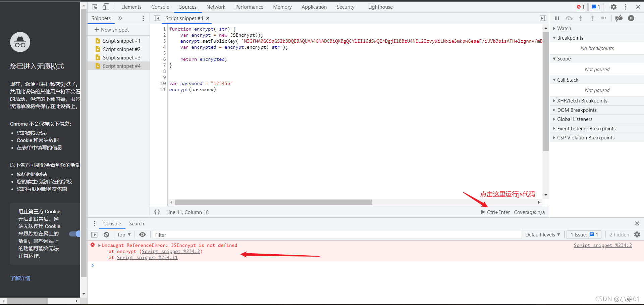Switch to the Network tab
This screenshot has height=305, width=644.
[x=216, y=7]
